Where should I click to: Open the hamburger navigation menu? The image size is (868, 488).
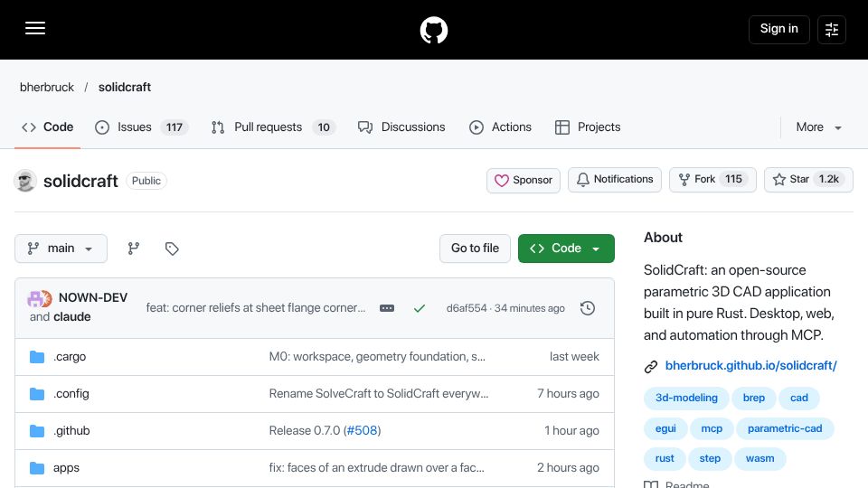coord(35,28)
